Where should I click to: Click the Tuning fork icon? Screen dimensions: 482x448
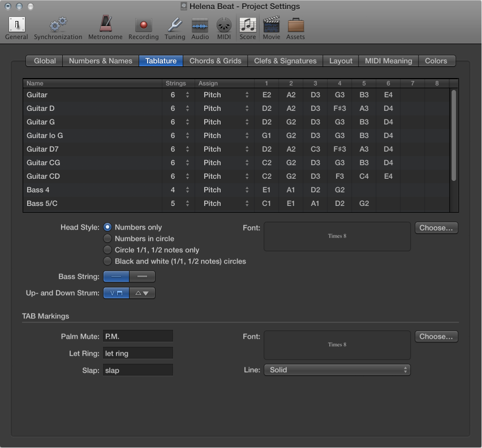(x=174, y=25)
